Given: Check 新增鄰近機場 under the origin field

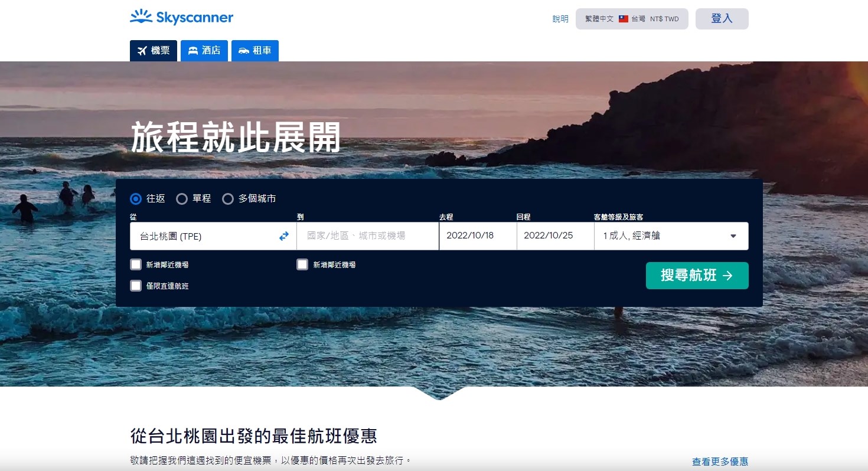Looking at the screenshot, I should click(136, 264).
